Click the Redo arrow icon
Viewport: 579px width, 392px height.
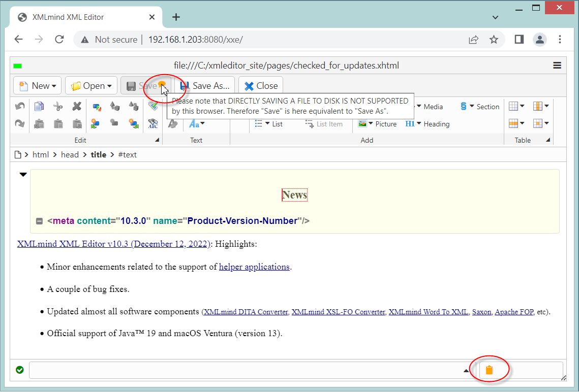[x=19, y=123]
